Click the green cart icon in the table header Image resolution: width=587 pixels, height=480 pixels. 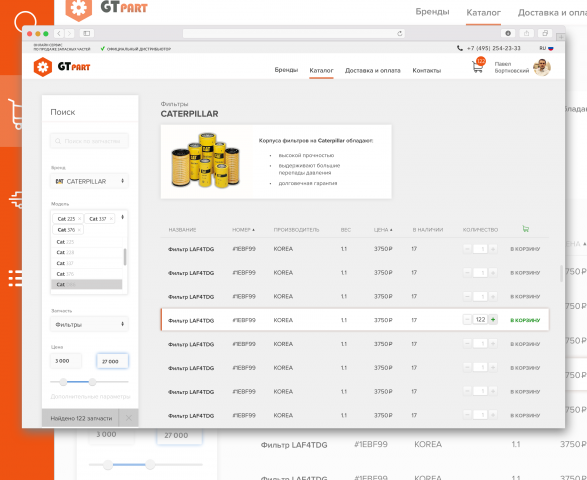point(526,229)
